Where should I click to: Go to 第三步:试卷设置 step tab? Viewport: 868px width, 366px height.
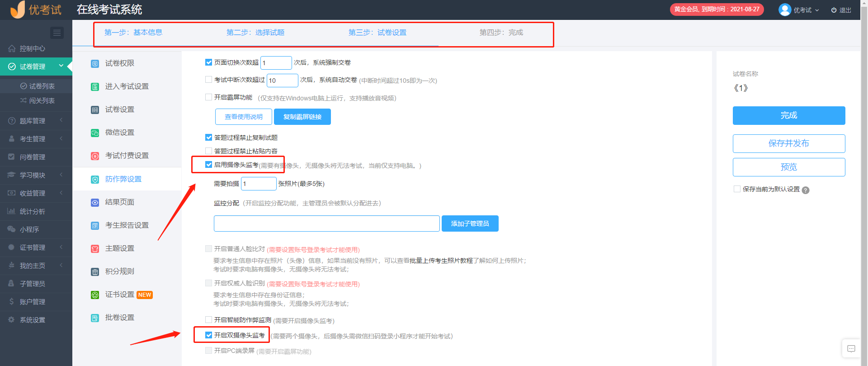click(377, 33)
